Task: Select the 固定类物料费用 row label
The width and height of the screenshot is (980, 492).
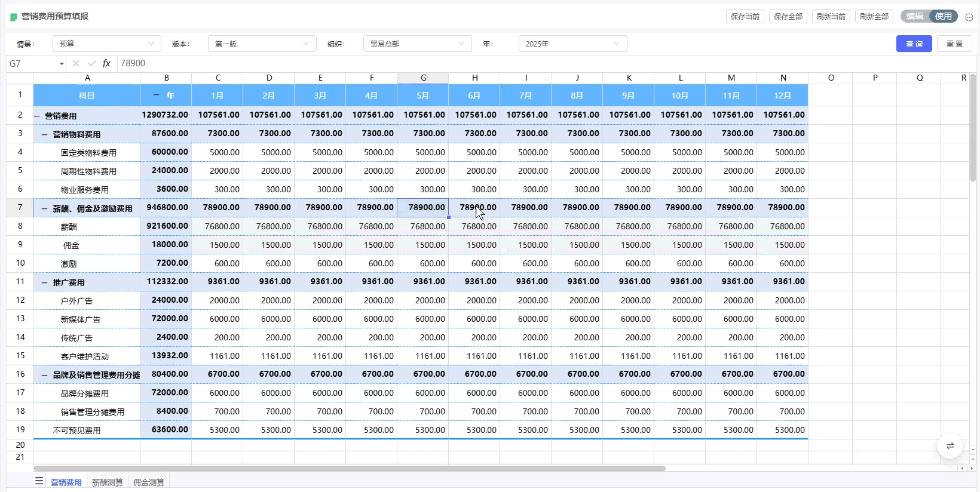Action: click(88, 153)
